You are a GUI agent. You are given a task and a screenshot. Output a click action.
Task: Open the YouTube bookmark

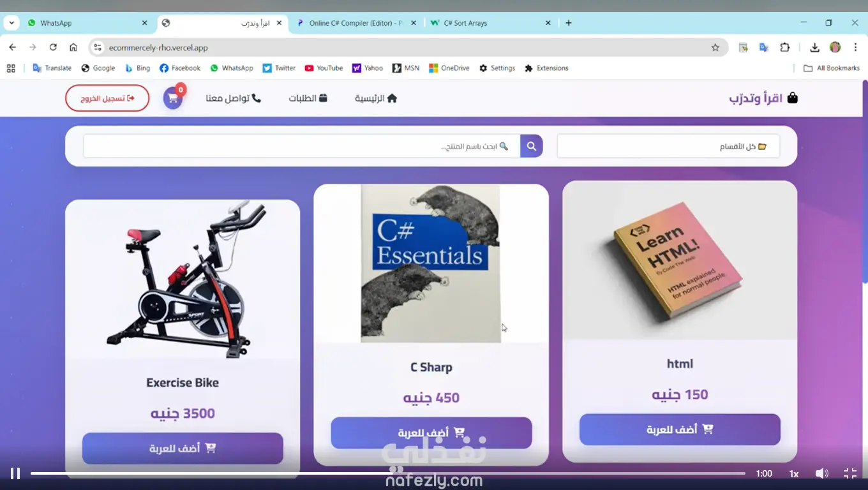[324, 68]
